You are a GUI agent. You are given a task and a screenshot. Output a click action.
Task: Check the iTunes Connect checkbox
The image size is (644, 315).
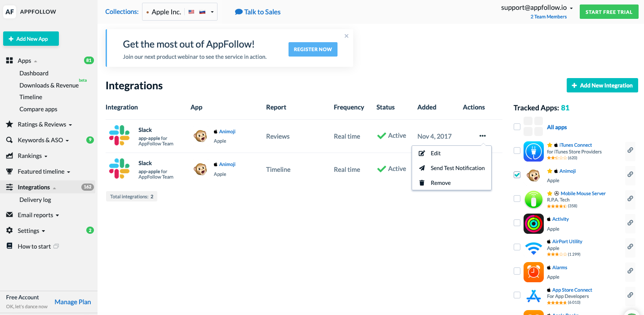(517, 151)
